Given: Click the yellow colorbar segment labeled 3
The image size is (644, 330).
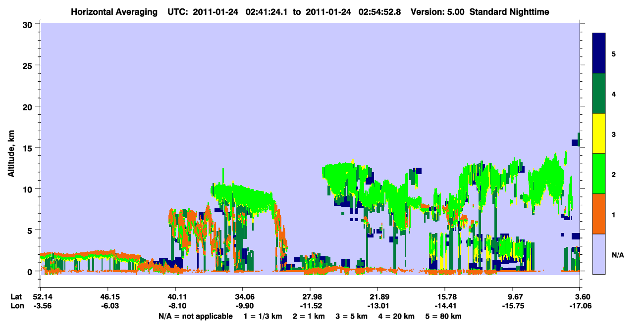Looking at the screenshot, I should tap(599, 134).
